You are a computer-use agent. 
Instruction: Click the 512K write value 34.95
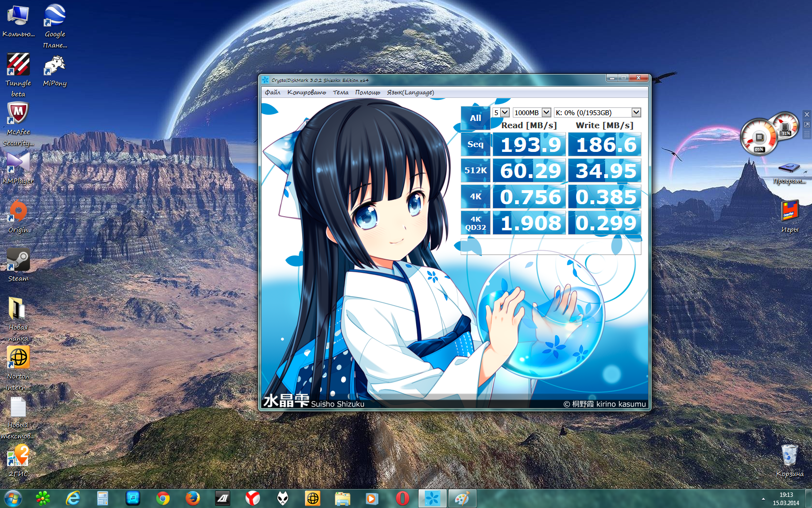click(x=605, y=171)
